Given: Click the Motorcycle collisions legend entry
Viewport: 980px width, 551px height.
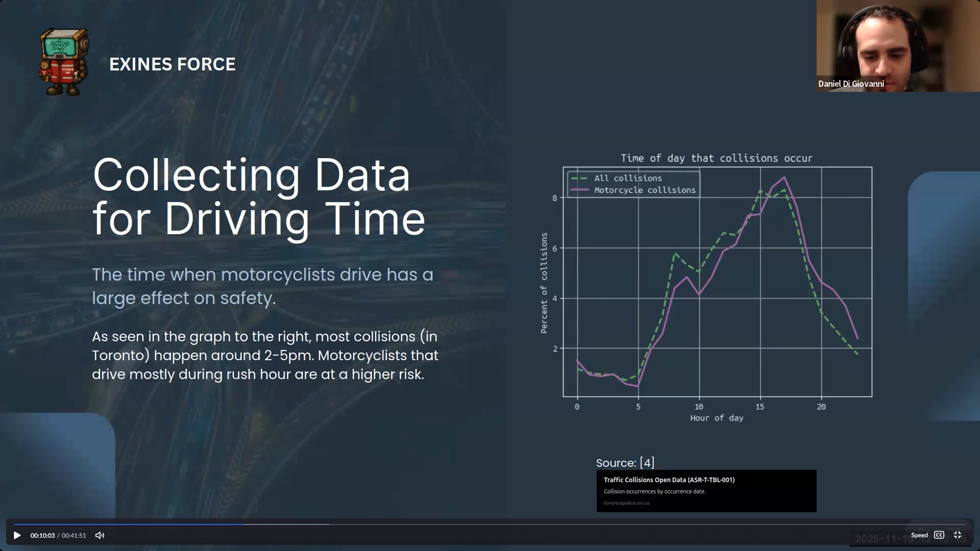Looking at the screenshot, I should [645, 190].
